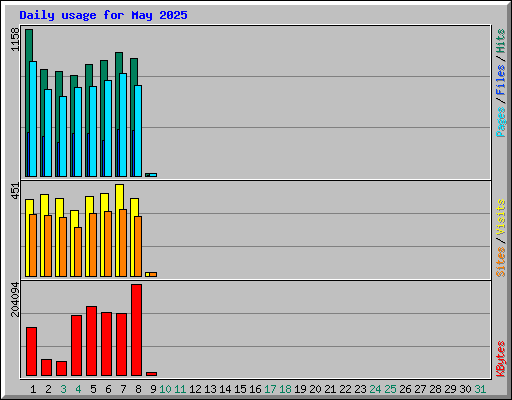The width and height of the screenshot is (512, 400).
Task: Click day 9 on the date axis
Action: (x=153, y=389)
